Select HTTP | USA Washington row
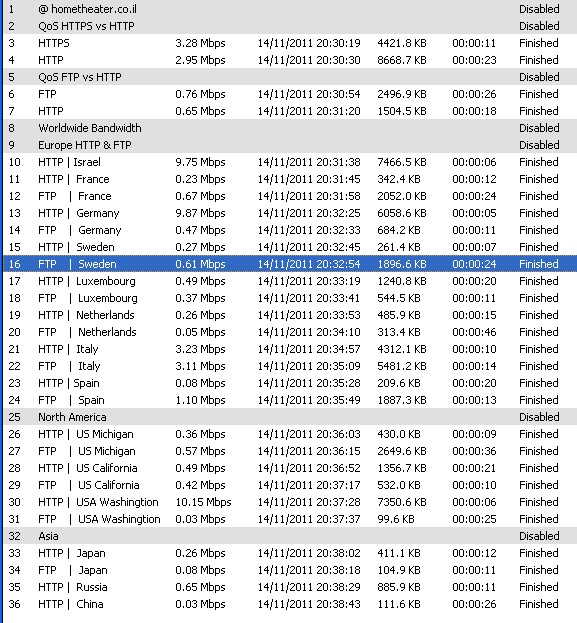The width and height of the screenshot is (577, 623). tap(290, 502)
